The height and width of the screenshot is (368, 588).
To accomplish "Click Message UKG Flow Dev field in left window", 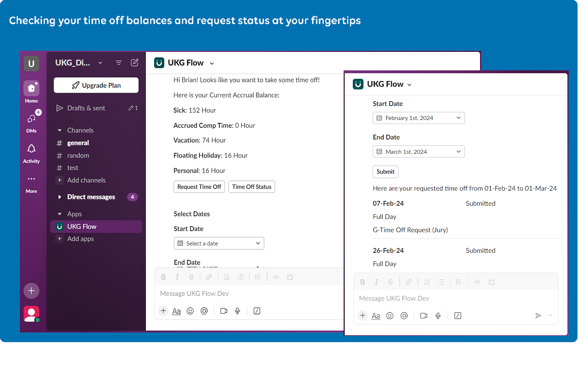I will point(250,294).
